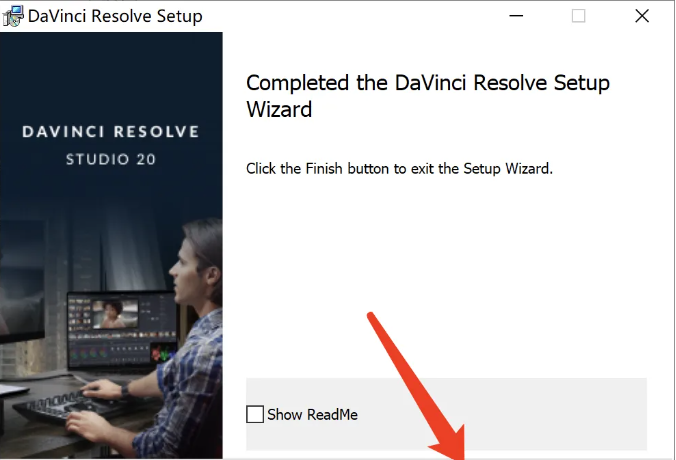This screenshot has height=460, width=676.
Task: Click the dark monitor at banner's left edge
Action: coord(22,282)
